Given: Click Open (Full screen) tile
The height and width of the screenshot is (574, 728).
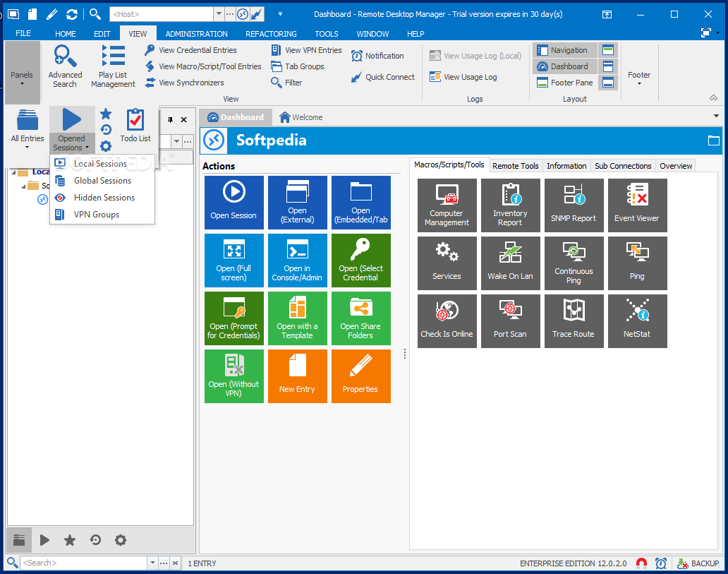Looking at the screenshot, I should 234,261.
